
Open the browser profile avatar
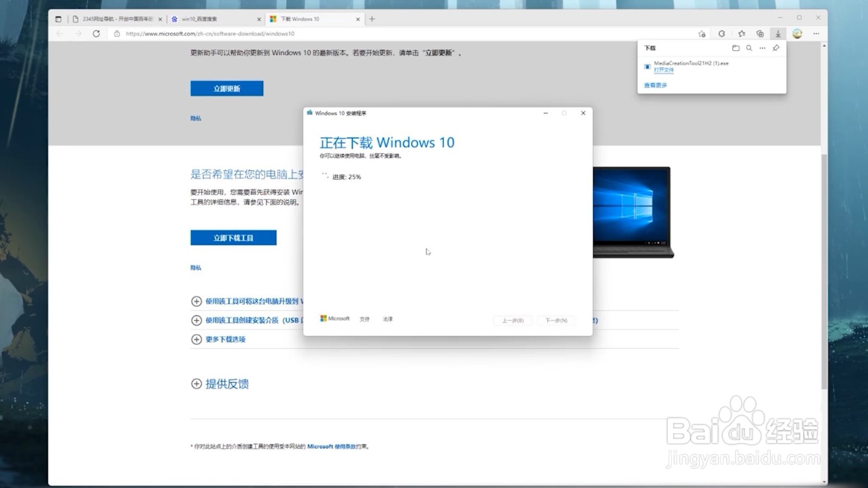797,34
